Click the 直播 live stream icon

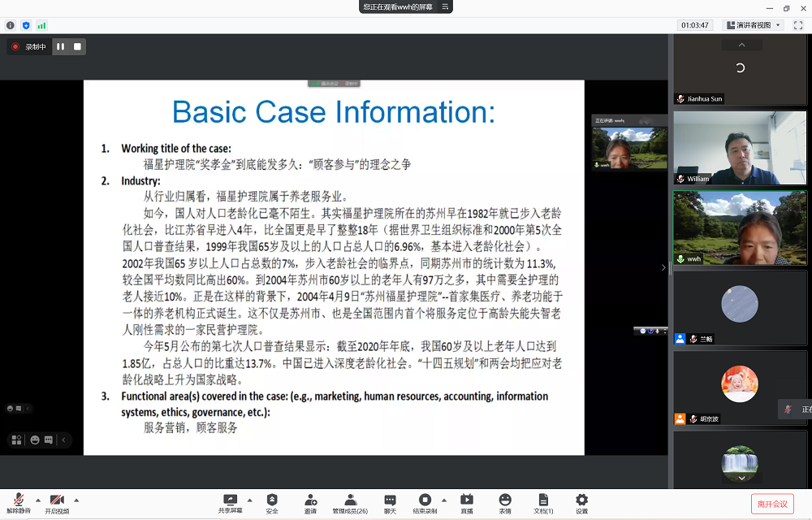467,500
